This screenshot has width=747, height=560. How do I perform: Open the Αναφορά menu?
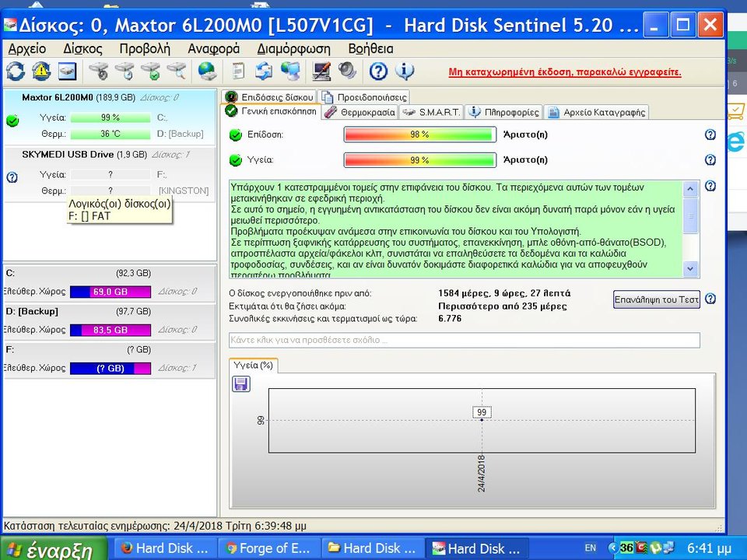[x=213, y=48]
